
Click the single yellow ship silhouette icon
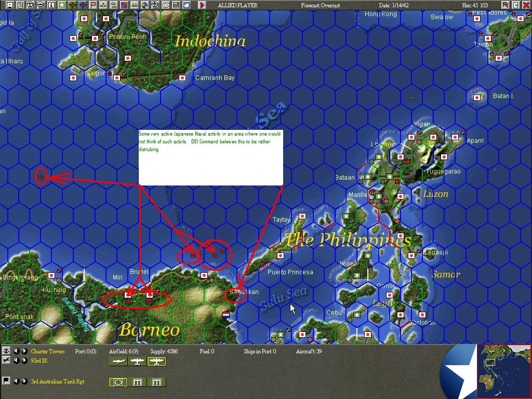103,5
